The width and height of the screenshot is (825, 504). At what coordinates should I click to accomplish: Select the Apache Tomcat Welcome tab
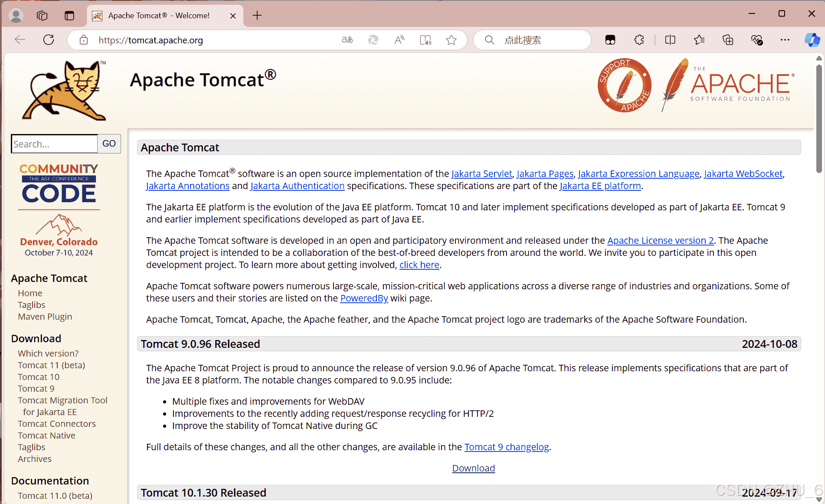point(159,16)
